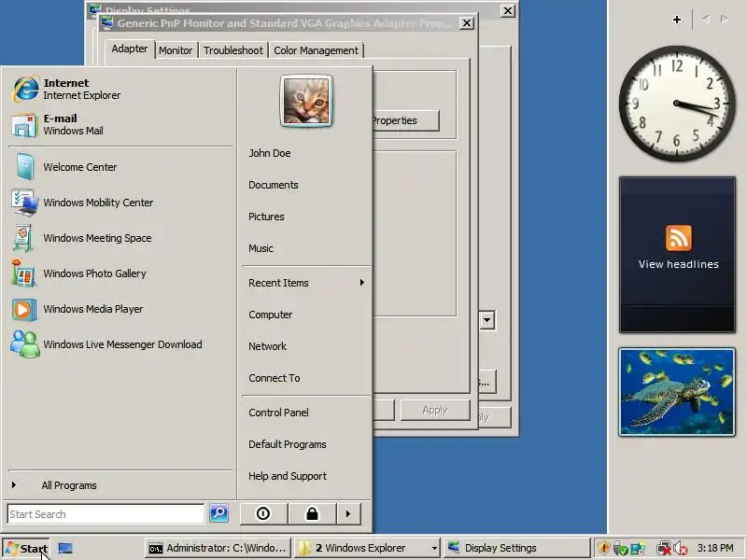
Task: Start Windows Media Player
Action: pos(121,309)
